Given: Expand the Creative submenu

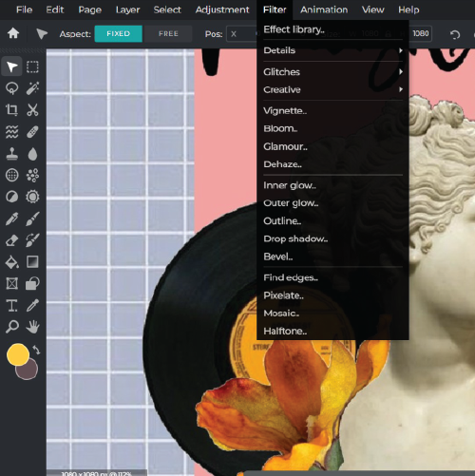Looking at the screenshot, I should pos(332,89).
